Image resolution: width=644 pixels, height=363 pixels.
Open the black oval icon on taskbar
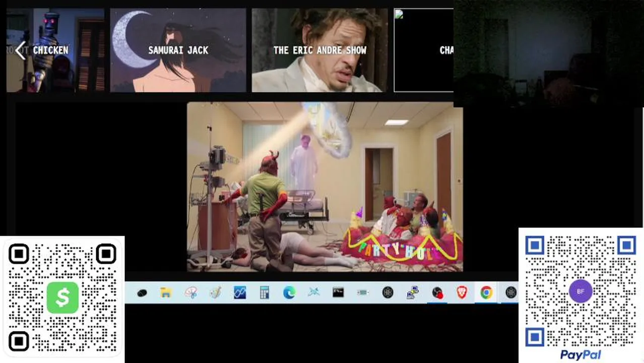(x=142, y=292)
